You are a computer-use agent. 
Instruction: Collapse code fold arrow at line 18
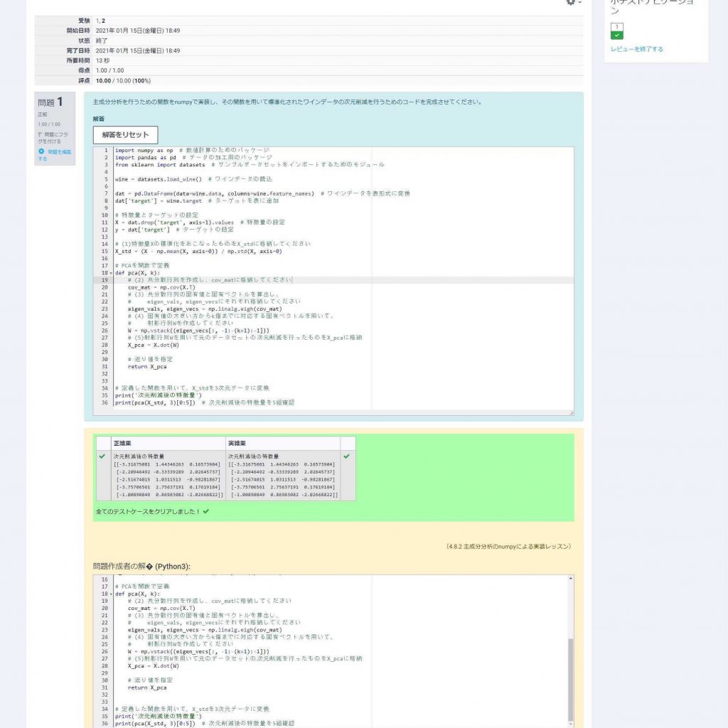pos(110,273)
